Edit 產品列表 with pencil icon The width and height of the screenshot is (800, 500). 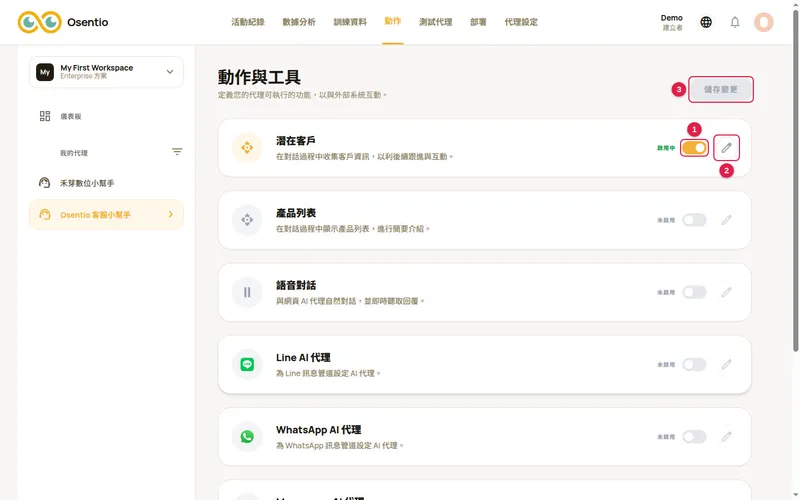[x=727, y=220]
